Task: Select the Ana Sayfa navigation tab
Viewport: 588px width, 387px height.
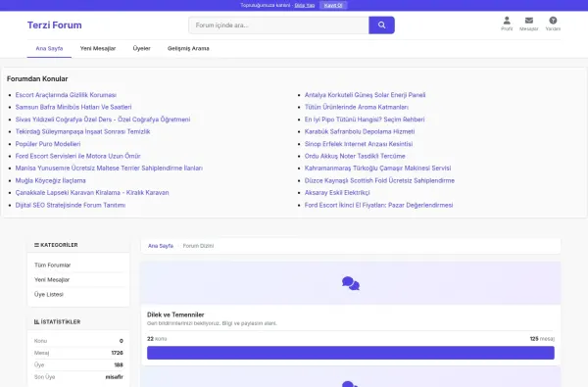Action: 49,48
